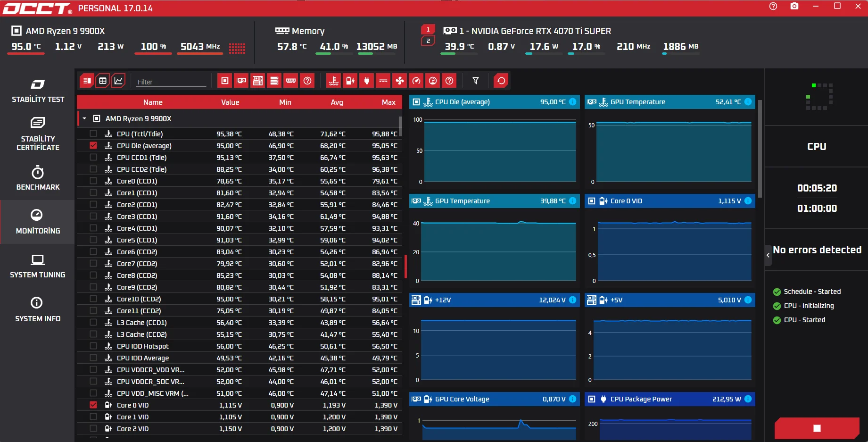Show info for Core 0 VID graph
Screen dimensions: 868x442
748,201
